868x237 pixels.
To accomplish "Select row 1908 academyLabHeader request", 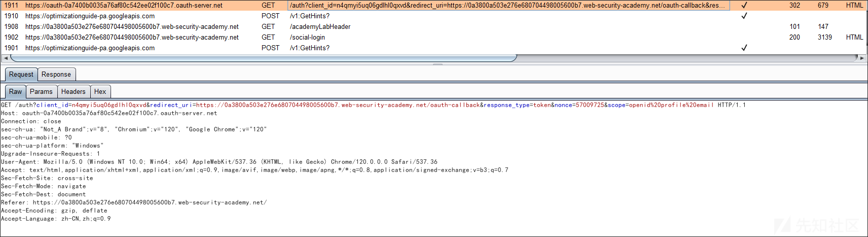I will 433,26.
